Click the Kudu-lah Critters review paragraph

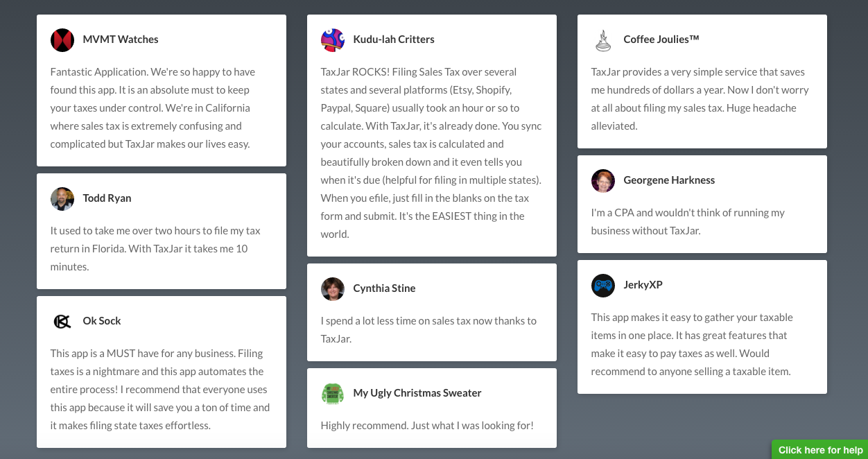431,153
